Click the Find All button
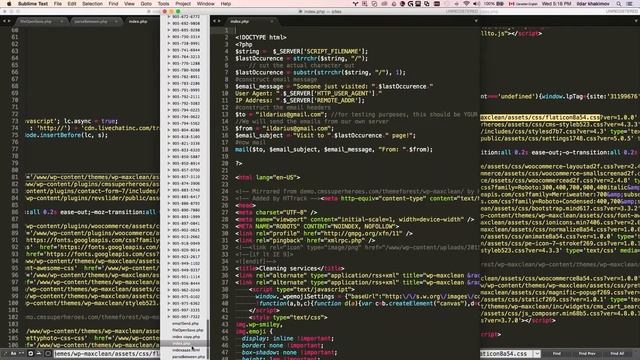The width and height of the screenshot is (640, 360). point(617,353)
